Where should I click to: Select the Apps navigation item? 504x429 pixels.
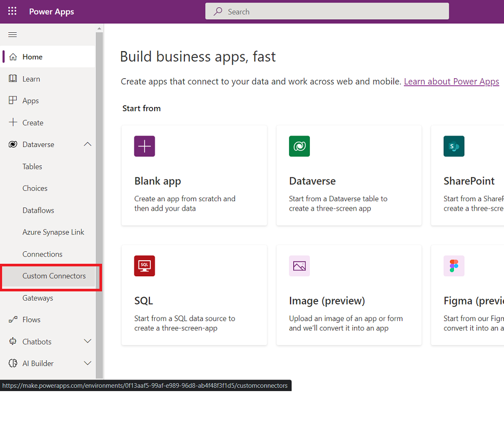(x=30, y=101)
